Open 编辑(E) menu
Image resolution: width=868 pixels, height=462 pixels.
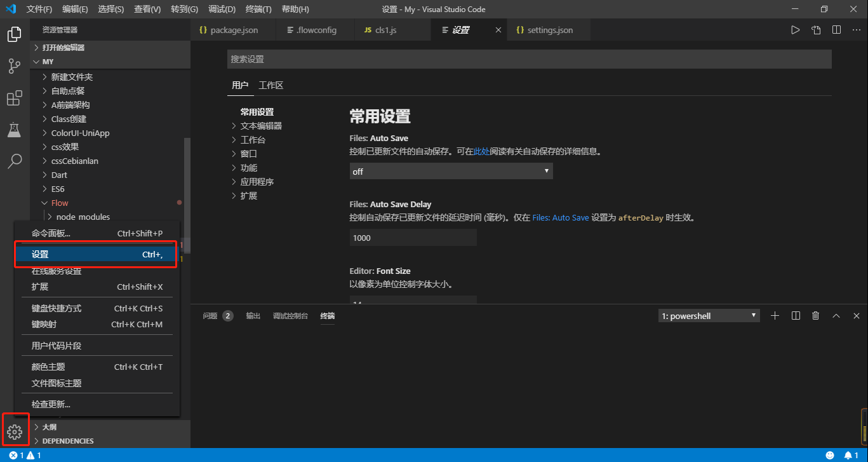pyautogui.click(x=76, y=10)
